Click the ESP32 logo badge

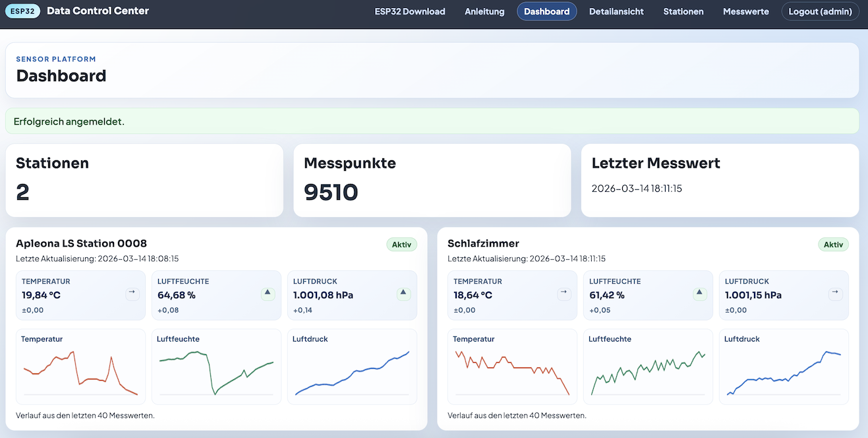point(23,11)
